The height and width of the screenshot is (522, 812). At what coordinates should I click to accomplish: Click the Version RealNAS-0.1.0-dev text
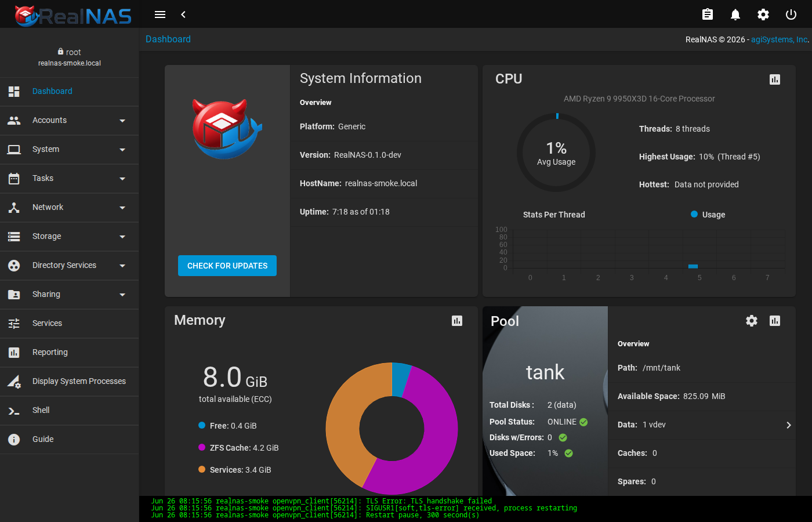[350, 155]
